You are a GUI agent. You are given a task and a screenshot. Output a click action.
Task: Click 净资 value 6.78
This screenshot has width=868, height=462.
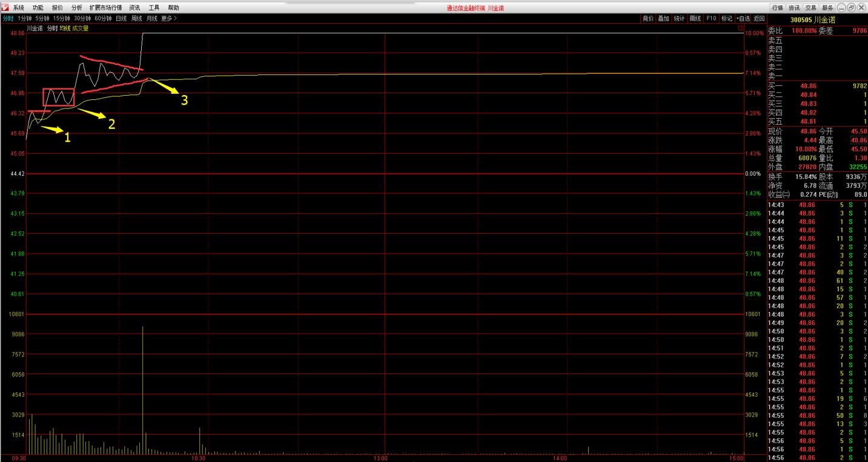(x=810, y=185)
